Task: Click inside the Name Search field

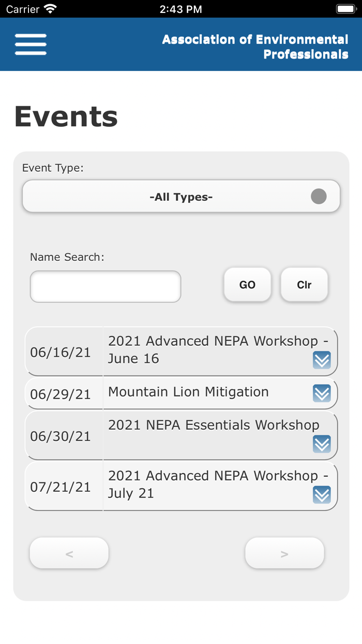Action: point(105,286)
